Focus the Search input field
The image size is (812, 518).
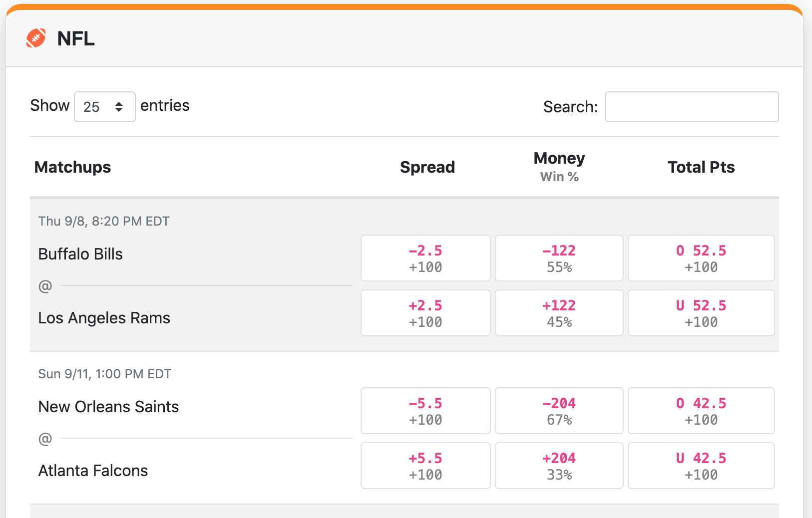tap(692, 107)
